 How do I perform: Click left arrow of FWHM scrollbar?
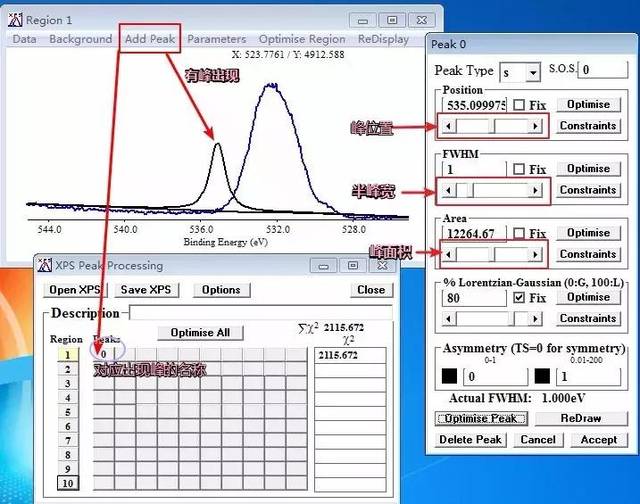(x=449, y=190)
